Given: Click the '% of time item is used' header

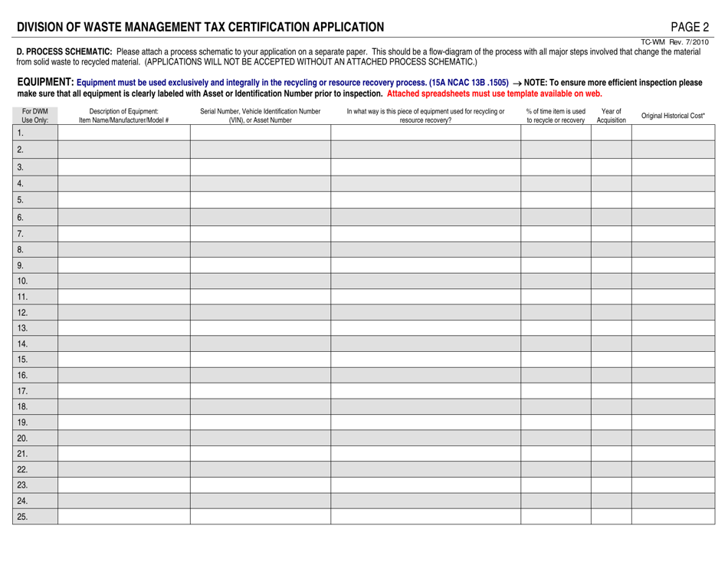Looking at the screenshot, I should (x=556, y=116).
